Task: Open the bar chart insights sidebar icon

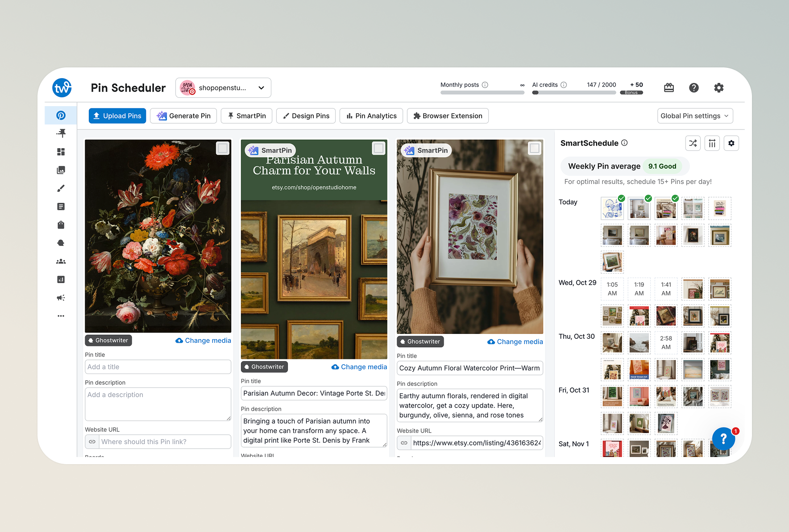Action: coord(61,279)
